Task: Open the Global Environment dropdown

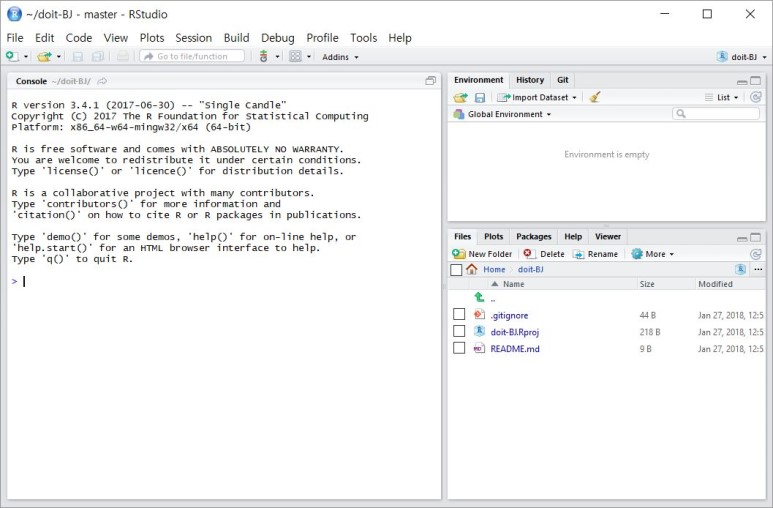Action: (503, 114)
